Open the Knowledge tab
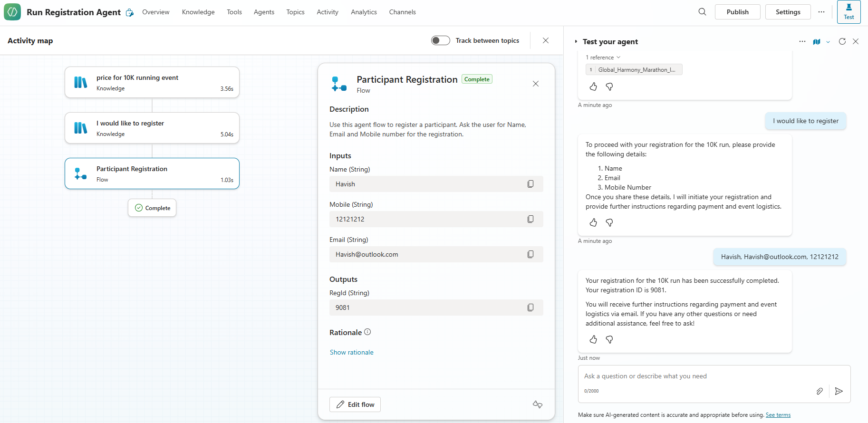Screen dimensions: 868x423 [198, 12]
